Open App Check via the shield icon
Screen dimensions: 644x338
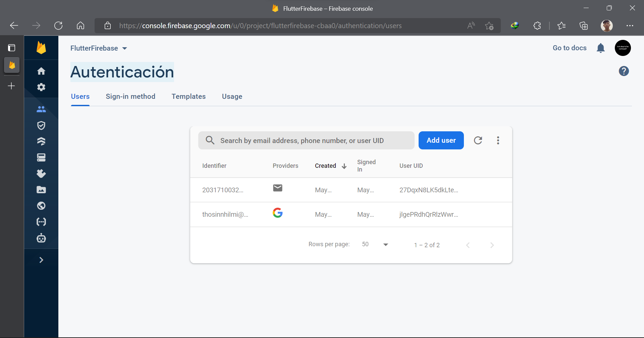point(41,125)
